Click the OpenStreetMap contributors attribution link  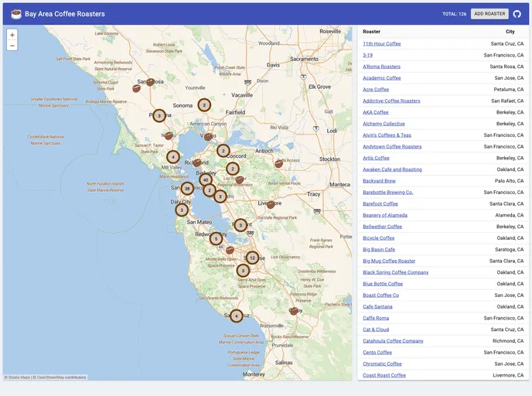tap(61, 377)
